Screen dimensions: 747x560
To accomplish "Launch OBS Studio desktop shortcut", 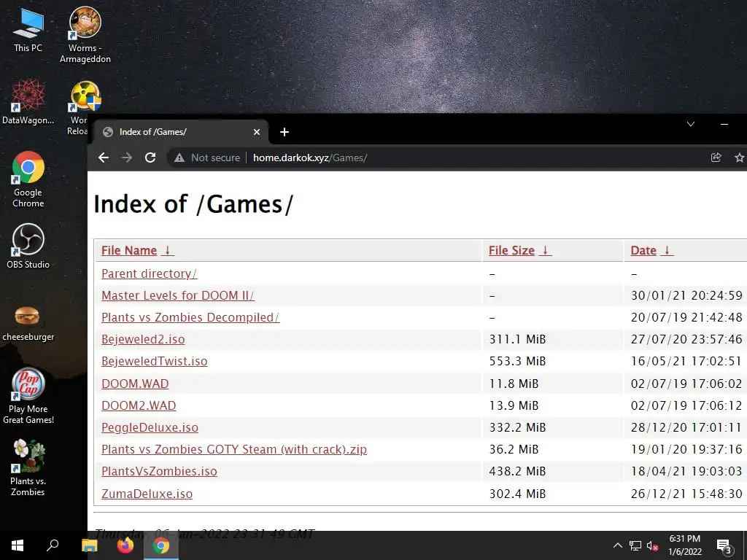I will (28, 246).
